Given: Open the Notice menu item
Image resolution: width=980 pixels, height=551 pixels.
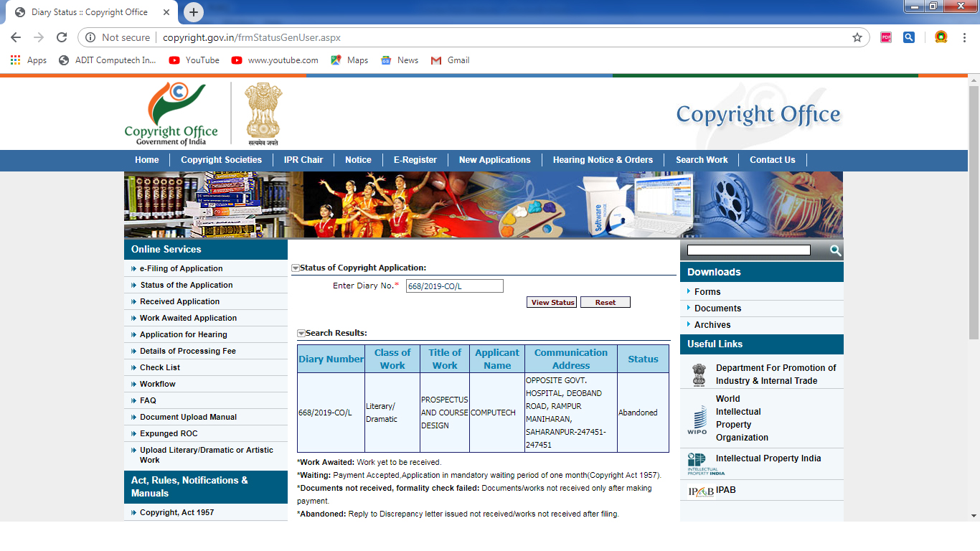Looking at the screenshot, I should [x=358, y=160].
